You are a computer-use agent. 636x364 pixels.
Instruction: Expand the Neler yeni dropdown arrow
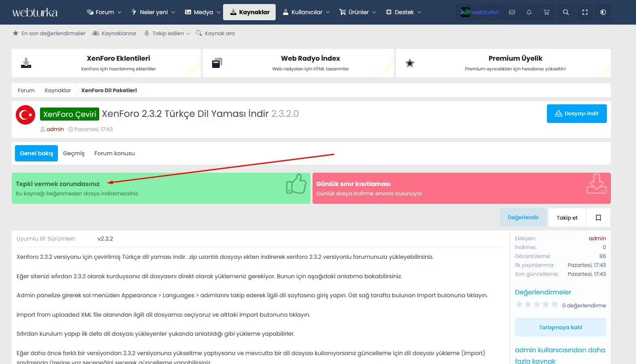tap(173, 13)
